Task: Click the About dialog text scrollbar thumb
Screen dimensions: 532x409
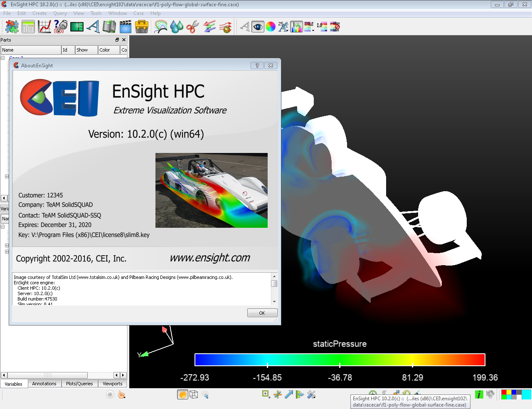Action: 274,283
